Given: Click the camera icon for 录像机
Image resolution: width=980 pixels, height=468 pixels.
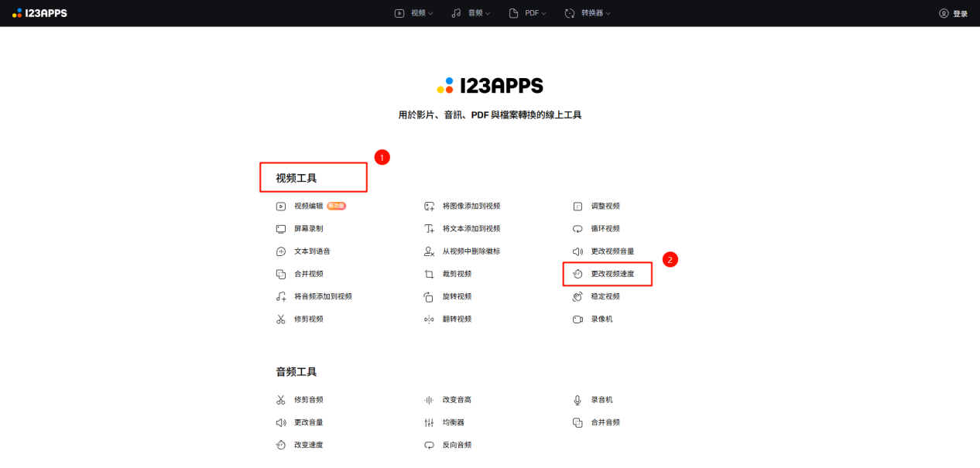Looking at the screenshot, I should [x=577, y=319].
